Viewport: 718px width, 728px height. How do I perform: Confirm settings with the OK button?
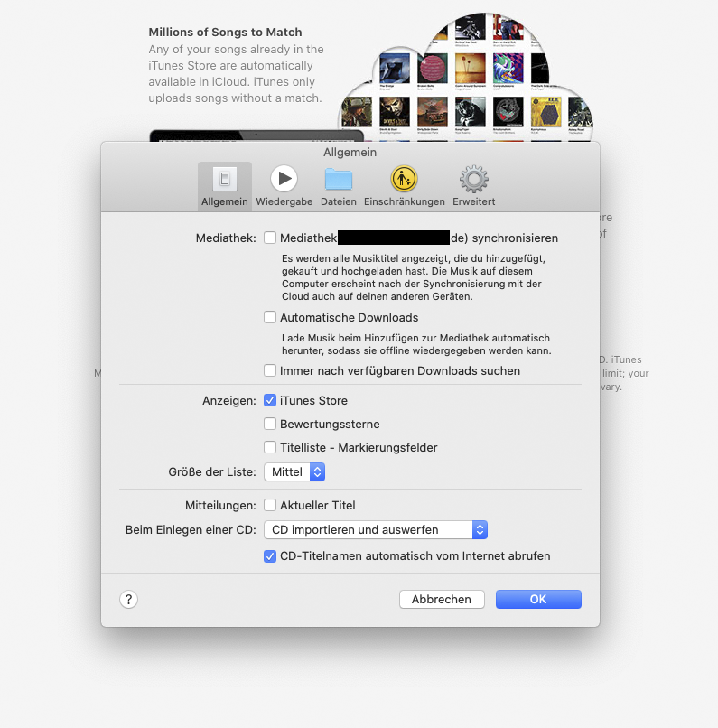[x=538, y=599]
